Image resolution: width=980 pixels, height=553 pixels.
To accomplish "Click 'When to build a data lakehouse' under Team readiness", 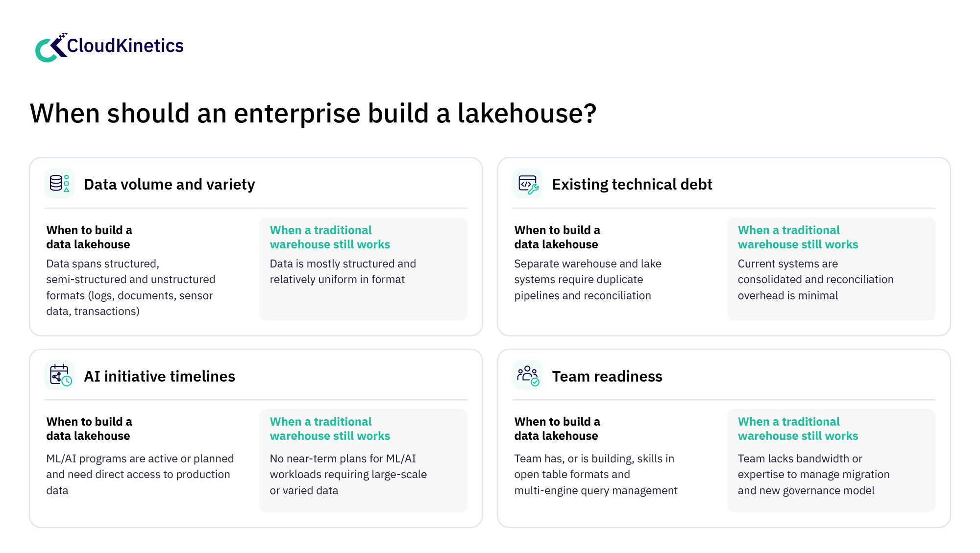I will (557, 429).
